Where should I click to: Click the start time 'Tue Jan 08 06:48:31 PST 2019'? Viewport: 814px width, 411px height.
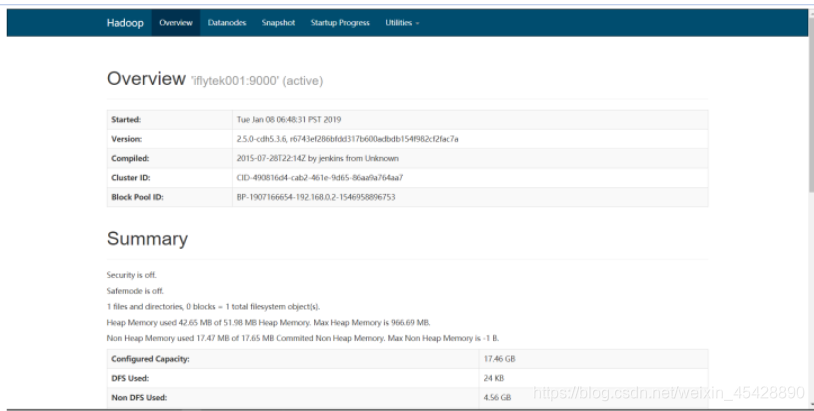coord(289,120)
